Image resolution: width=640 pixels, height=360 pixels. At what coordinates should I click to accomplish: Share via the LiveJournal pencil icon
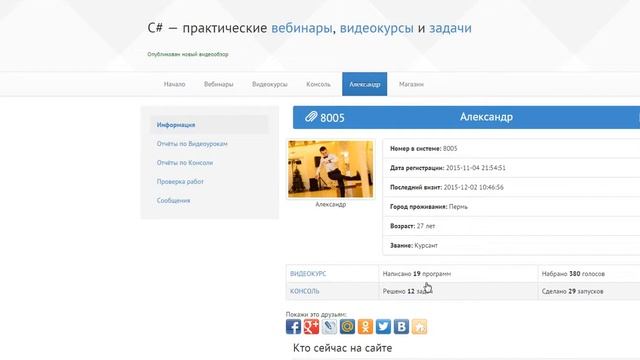click(x=329, y=327)
